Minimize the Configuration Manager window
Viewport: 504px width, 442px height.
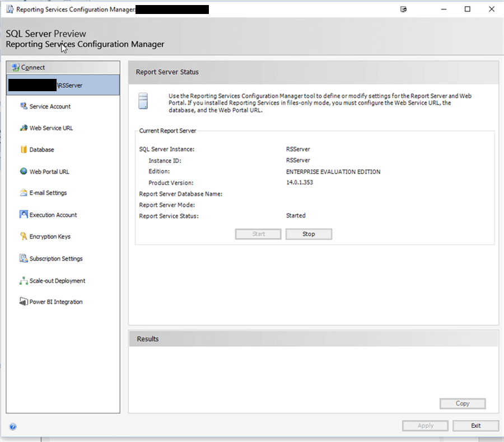pos(444,10)
